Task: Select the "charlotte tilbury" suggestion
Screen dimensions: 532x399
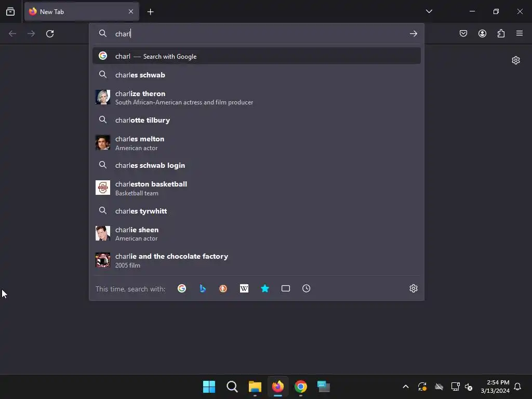Action: (257, 120)
